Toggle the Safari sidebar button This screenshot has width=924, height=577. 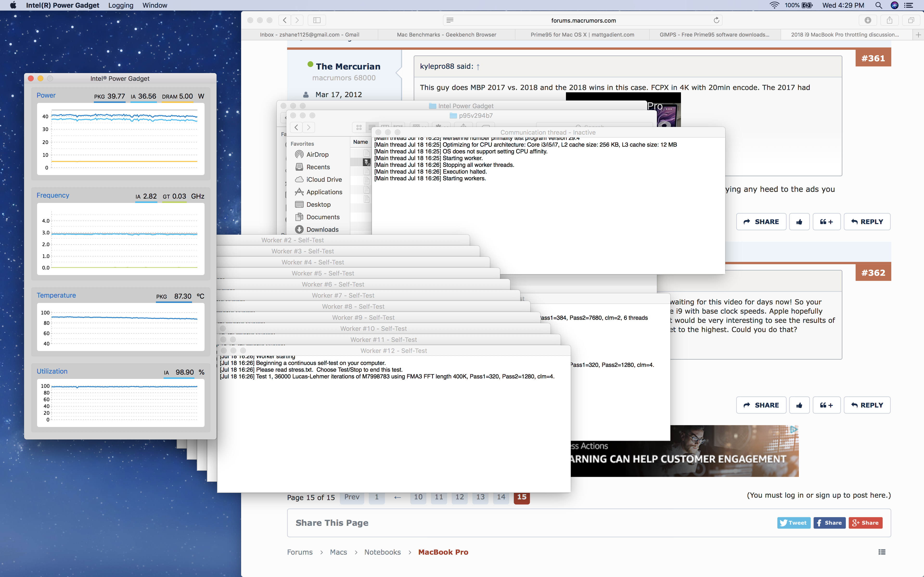click(316, 20)
